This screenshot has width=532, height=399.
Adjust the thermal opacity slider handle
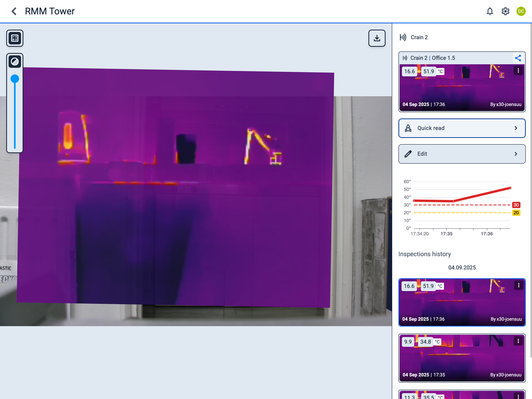15,79
